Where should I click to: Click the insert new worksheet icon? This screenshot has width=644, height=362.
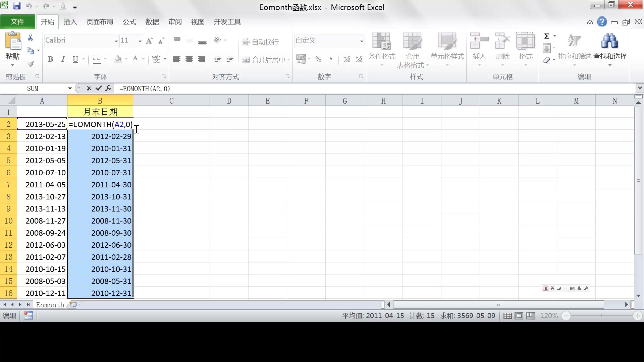click(x=73, y=305)
